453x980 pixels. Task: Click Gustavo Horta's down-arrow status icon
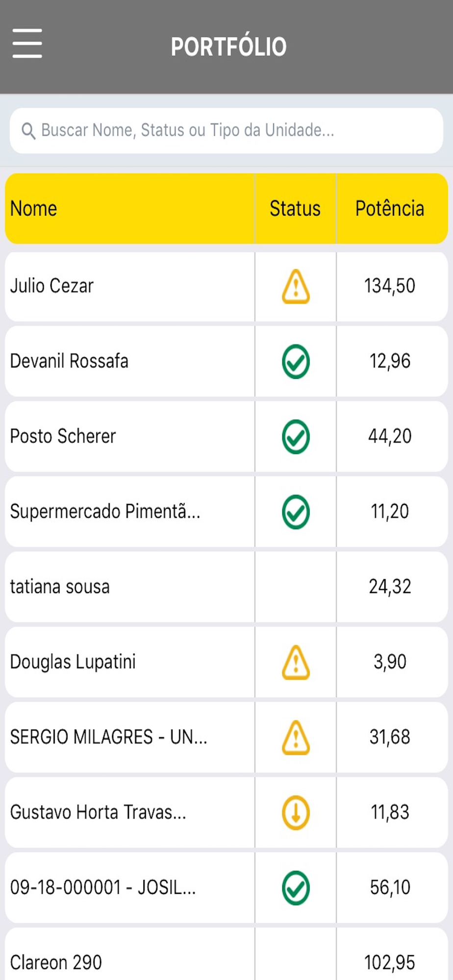[296, 813]
